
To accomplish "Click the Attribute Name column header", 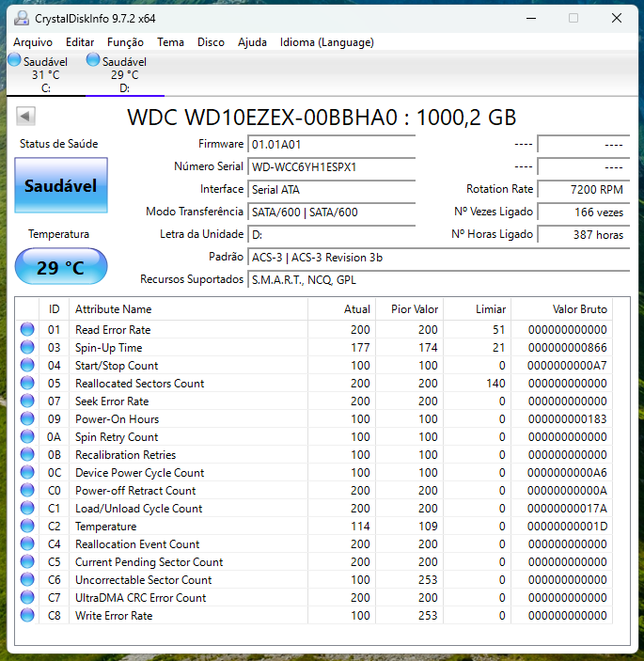I will [113, 309].
